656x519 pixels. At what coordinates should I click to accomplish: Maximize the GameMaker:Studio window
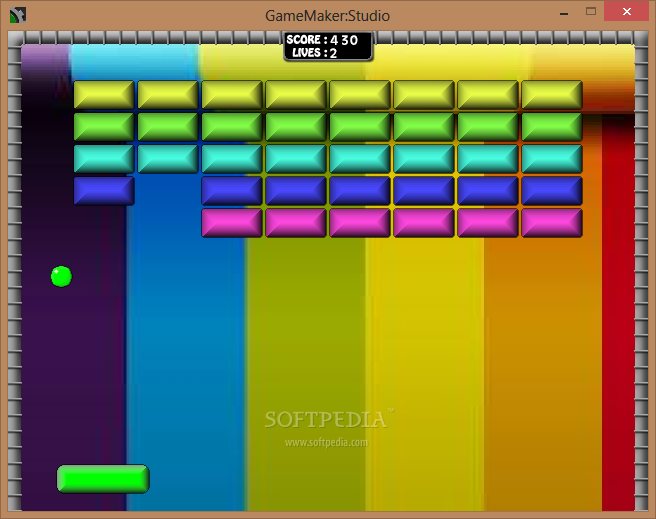591,12
